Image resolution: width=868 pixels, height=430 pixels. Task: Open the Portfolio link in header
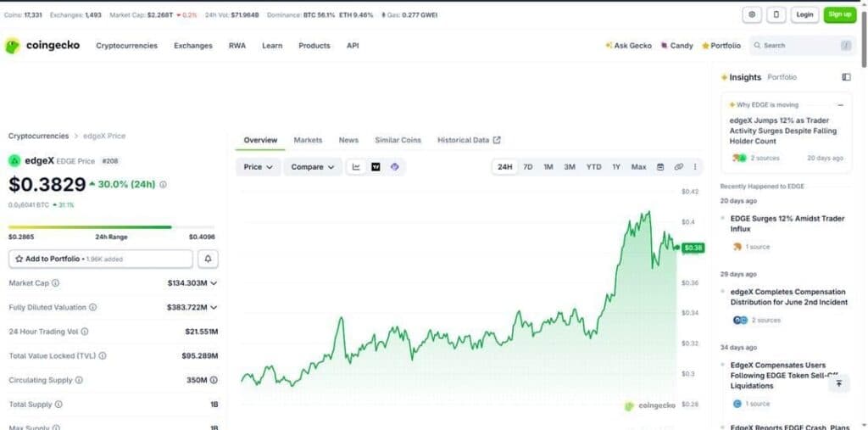tap(721, 46)
